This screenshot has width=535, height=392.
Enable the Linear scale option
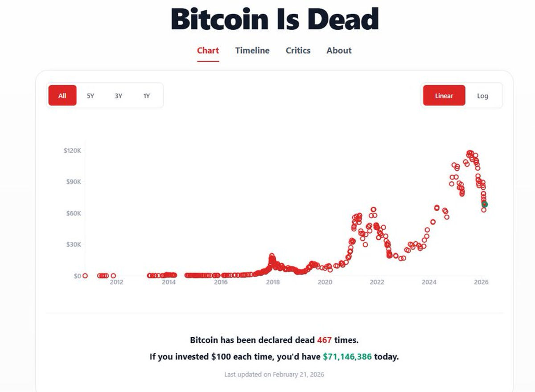(x=444, y=95)
